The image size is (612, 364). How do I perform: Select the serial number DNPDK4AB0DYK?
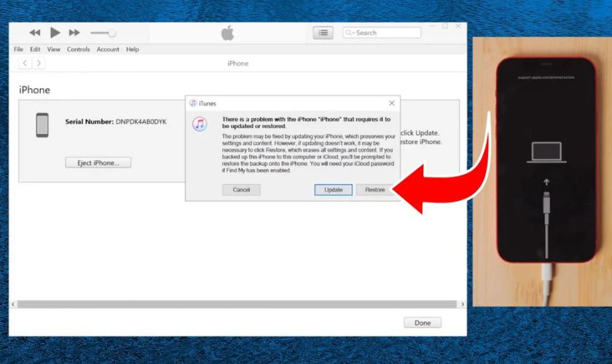click(x=141, y=122)
